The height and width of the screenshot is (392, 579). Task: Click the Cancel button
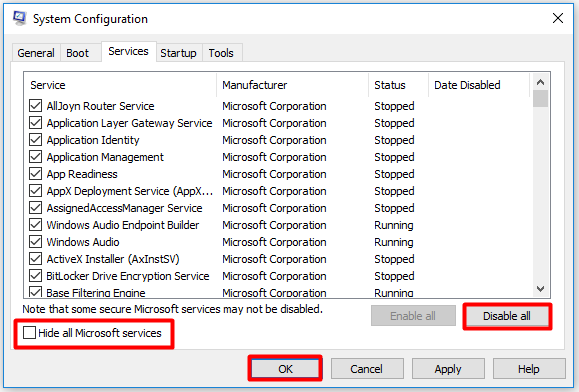[x=367, y=369]
